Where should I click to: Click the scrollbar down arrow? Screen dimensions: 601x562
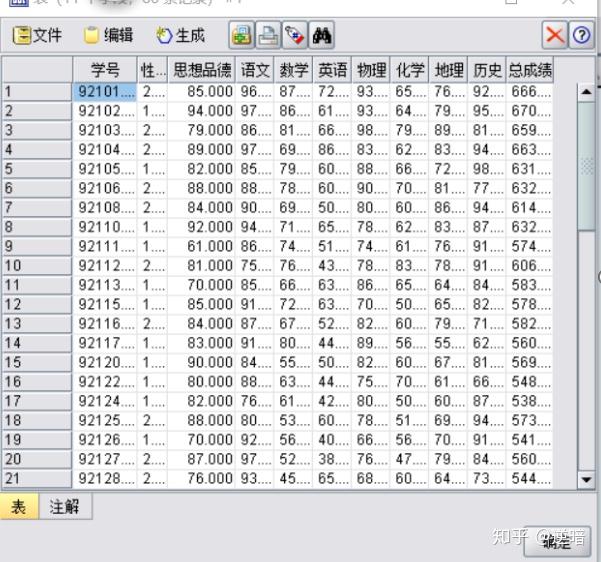click(x=586, y=479)
